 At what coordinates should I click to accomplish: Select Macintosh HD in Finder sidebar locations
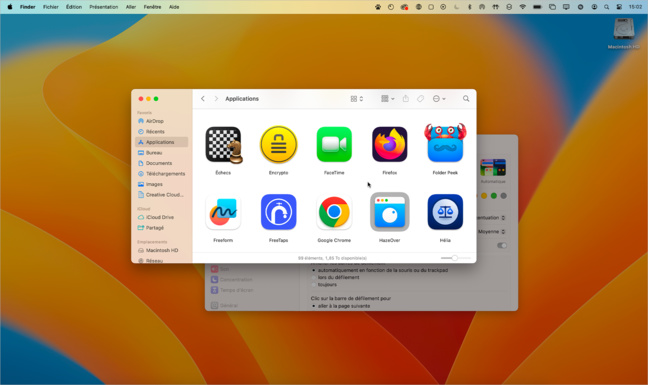click(x=162, y=250)
